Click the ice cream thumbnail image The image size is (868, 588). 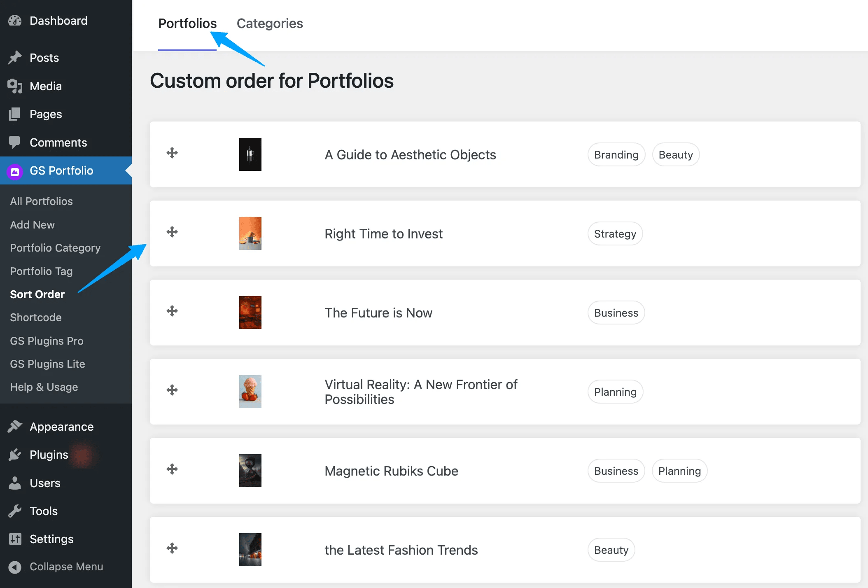coord(250,391)
